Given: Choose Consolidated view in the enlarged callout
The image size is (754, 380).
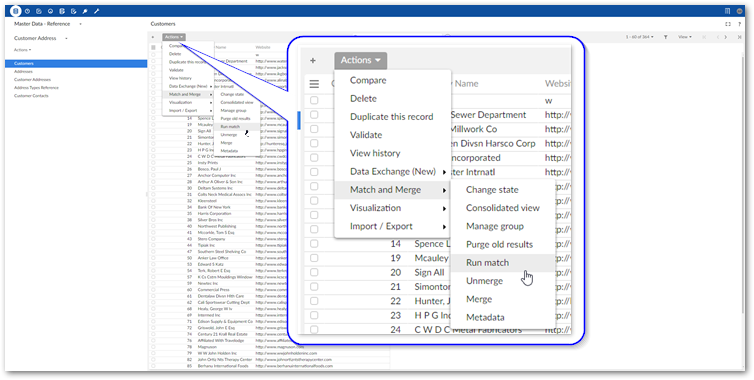Looking at the screenshot, I should coord(503,208).
